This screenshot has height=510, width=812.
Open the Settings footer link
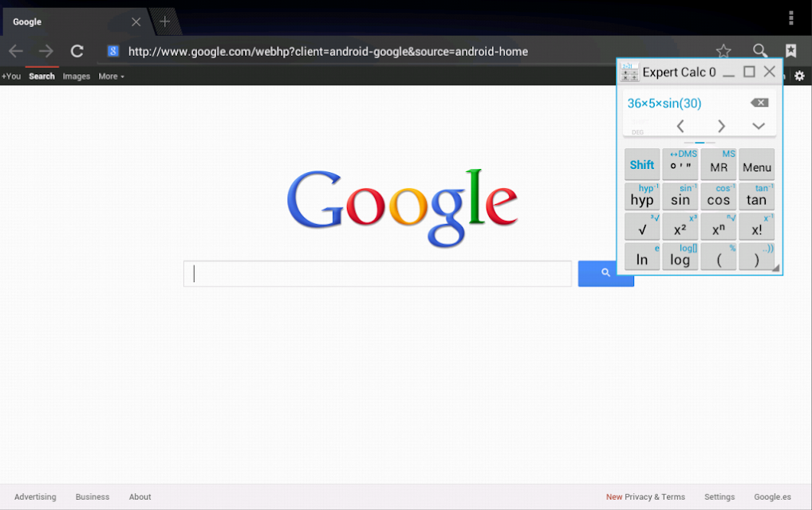(719, 496)
